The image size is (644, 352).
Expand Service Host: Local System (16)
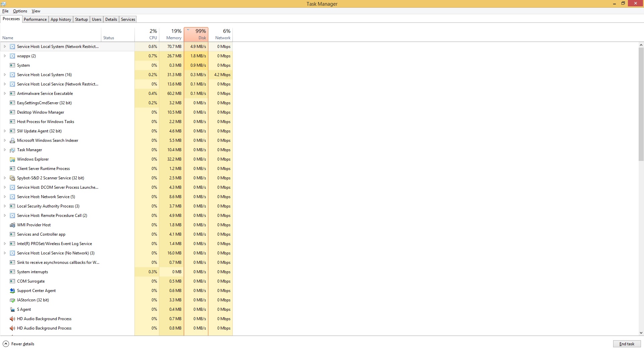[x=5, y=75]
